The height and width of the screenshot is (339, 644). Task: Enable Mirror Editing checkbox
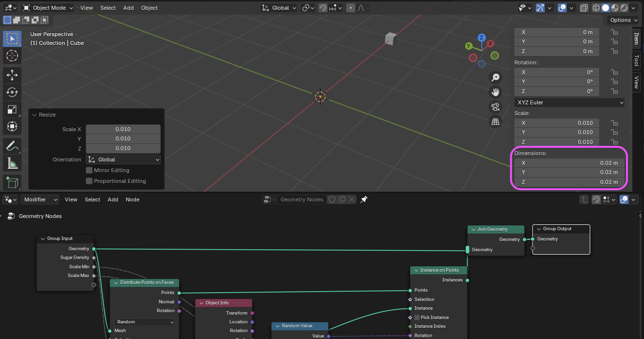pyautogui.click(x=89, y=170)
